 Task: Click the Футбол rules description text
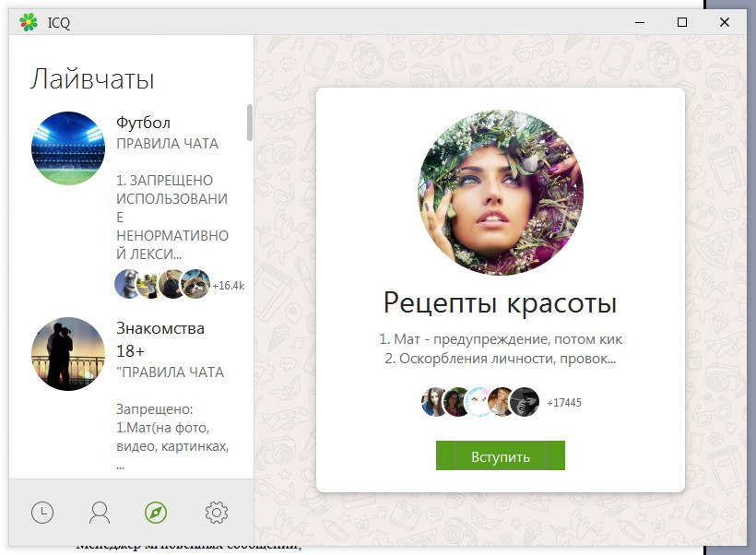click(172, 198)
